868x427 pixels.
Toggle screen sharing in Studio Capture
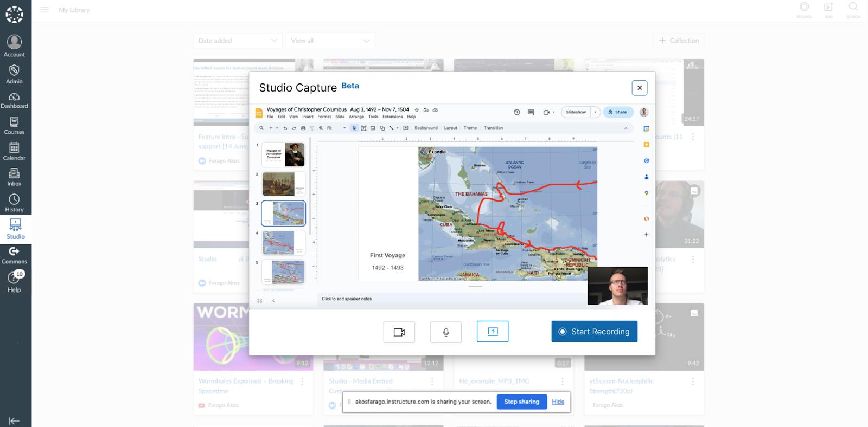coord(493,332)
